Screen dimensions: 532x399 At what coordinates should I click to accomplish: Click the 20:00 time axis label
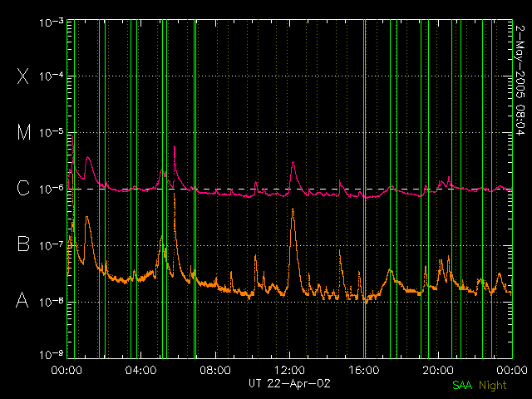(438, 370)
